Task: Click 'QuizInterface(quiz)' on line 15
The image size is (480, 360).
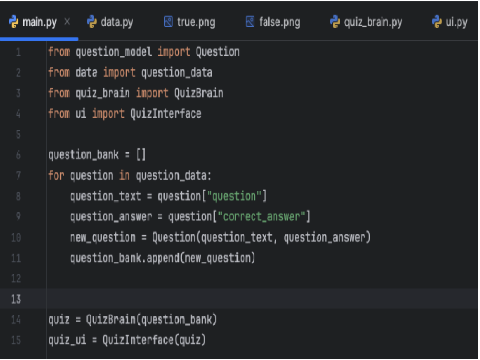Action: click(x=154, y=340)
